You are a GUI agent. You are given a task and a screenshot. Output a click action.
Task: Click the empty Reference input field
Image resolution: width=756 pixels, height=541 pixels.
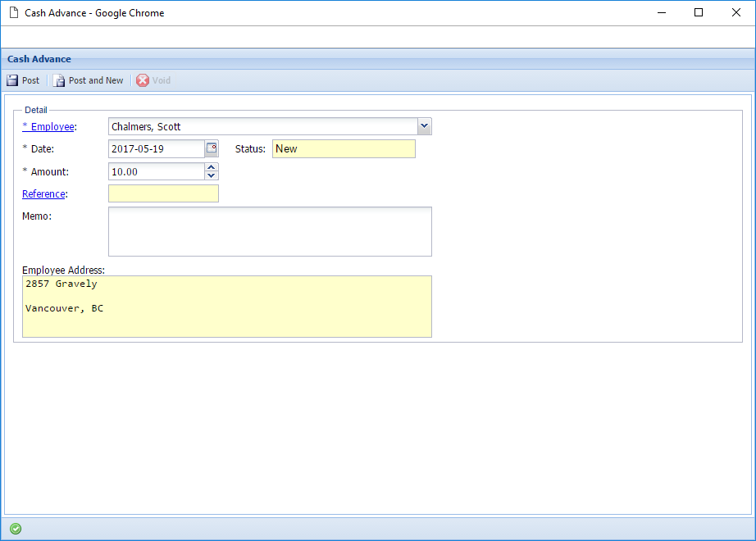coord(163,193)
